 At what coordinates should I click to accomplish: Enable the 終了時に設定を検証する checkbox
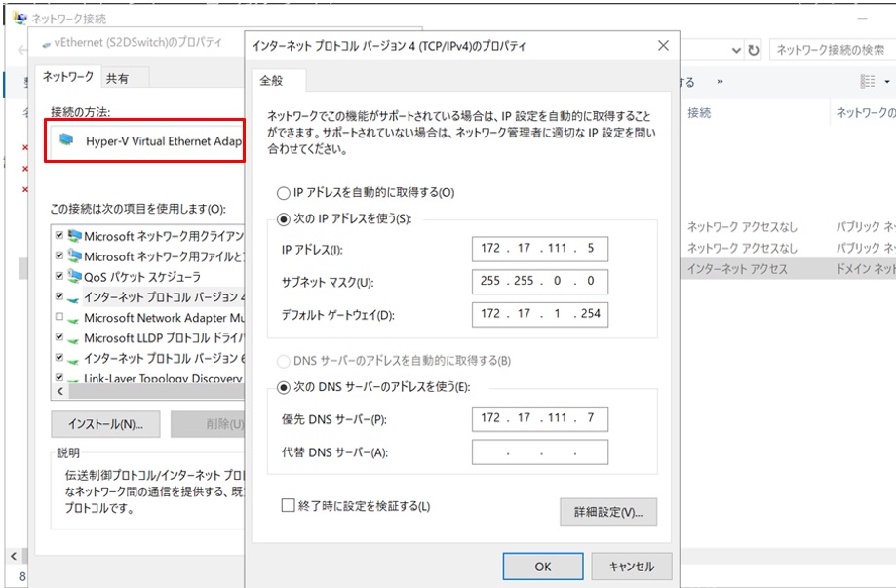[x=288, y=506]
